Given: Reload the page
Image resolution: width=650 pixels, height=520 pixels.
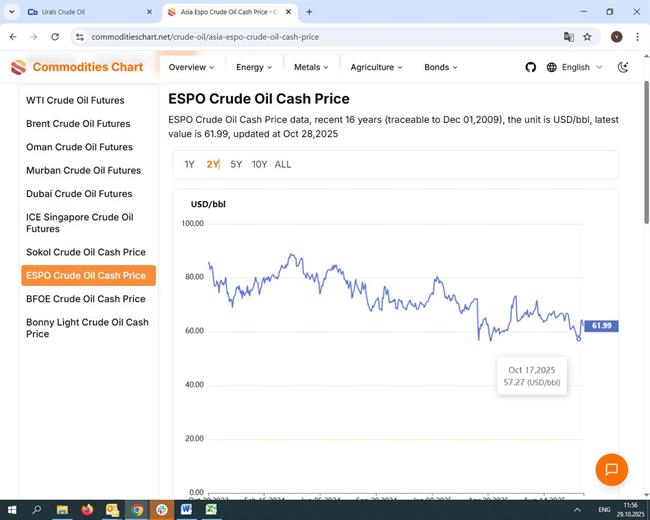Looking at the screenshot, I should pyautogui.click(x=55, y=36).
